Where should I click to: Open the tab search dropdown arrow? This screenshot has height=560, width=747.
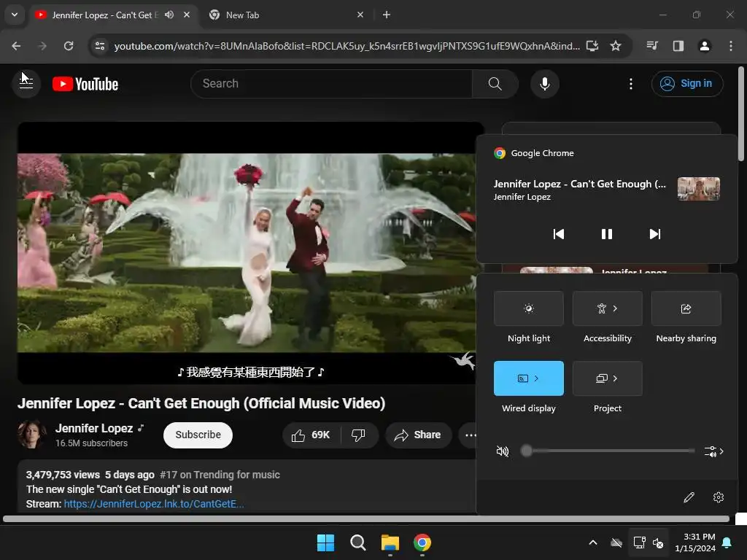[x=15, y=15]
